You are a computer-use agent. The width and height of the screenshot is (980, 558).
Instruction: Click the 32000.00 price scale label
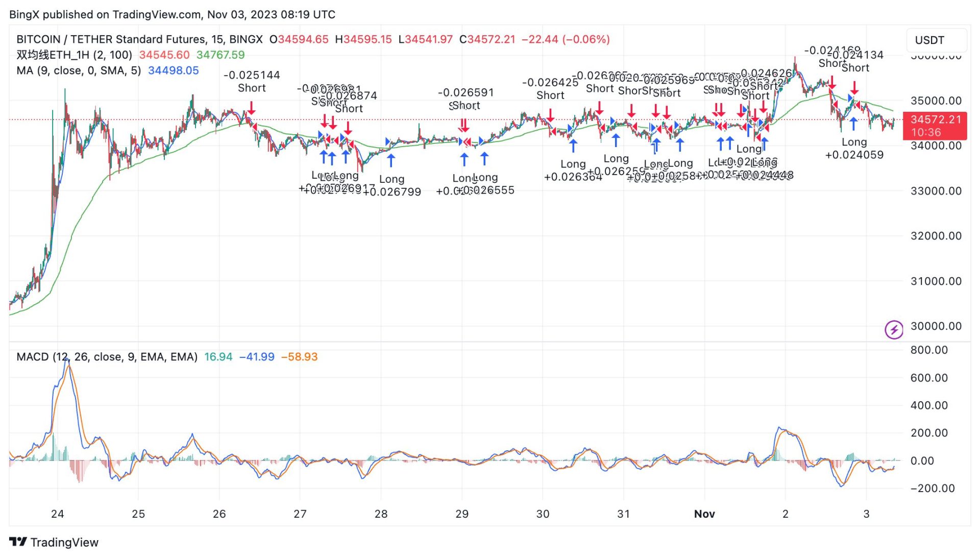pyautogui.click(x=936, y=236)
